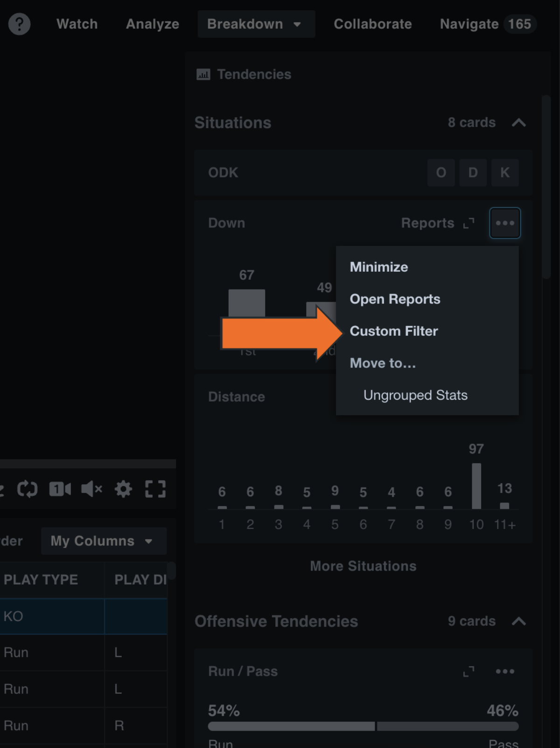The width and height of the screenshot is (560, 748).
Task: Click the video progress bar
Action: point(88,464)
